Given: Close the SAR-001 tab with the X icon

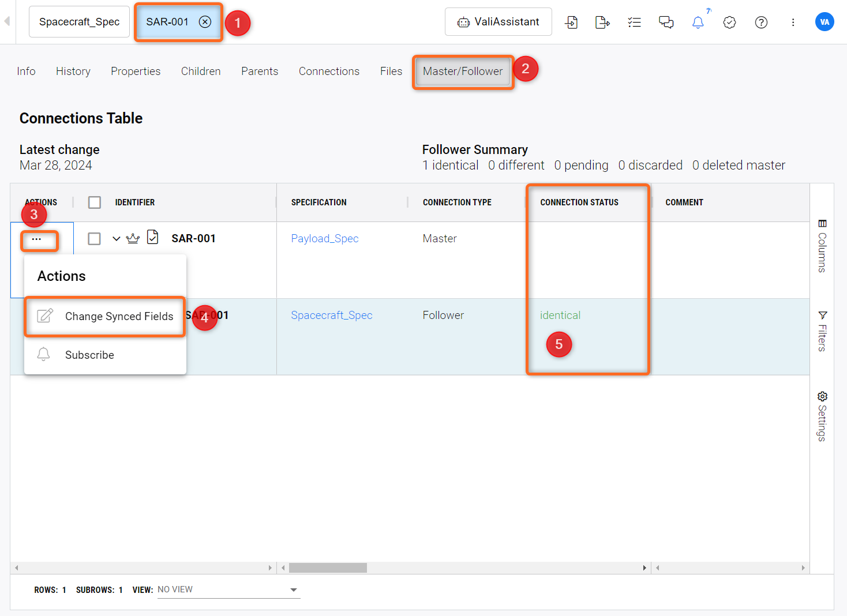Looking at the screenshot, I should coord(205,22).
